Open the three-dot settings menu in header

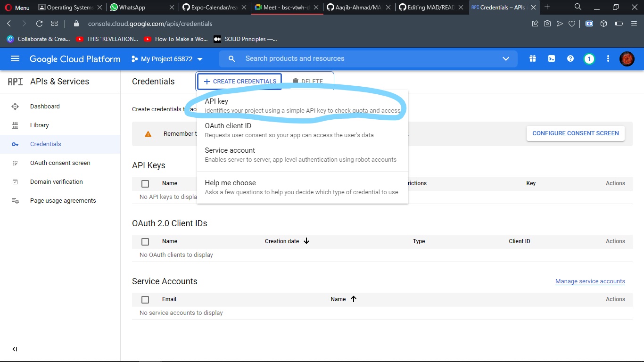(x=608, y=59)
